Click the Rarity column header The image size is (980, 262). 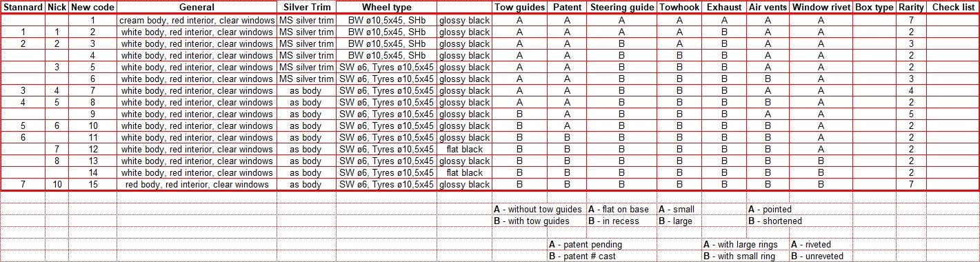tap(912, 7)
